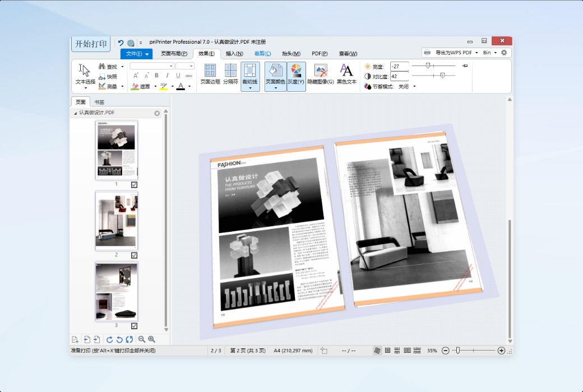The image size is (583, 392).
Task: Rotate page counterclockwise in pages panel
Action: tap(119, 339)
